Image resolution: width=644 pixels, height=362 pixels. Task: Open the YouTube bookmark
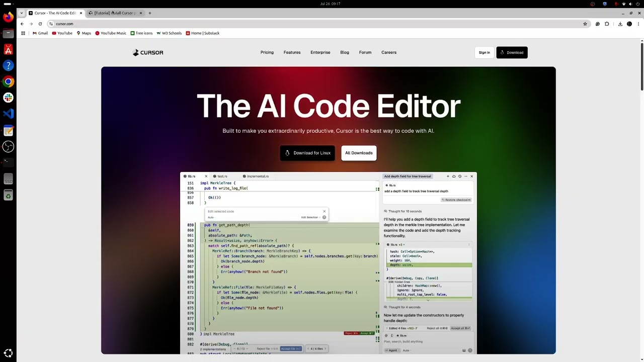(62, 33)
